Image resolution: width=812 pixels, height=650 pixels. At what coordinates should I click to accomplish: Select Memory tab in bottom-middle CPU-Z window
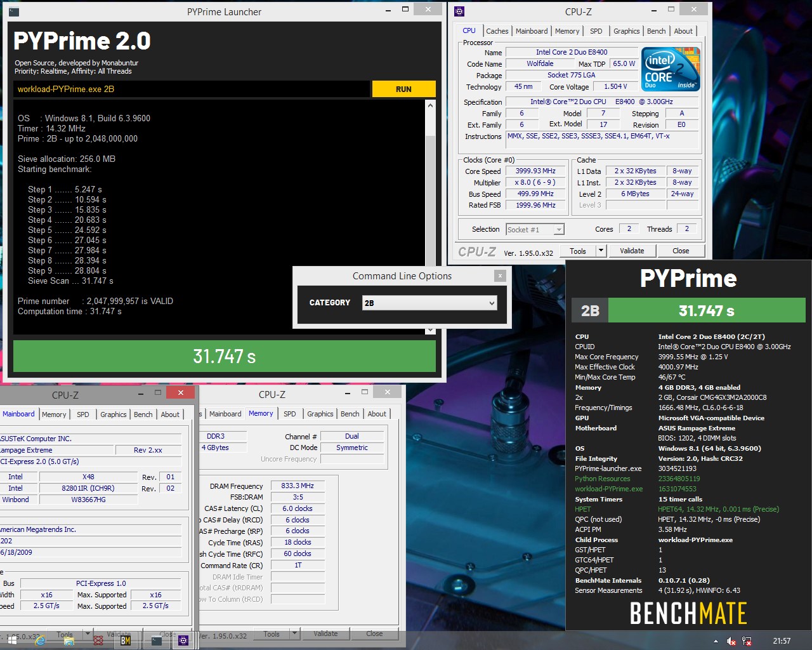click(x=261, y=413)
